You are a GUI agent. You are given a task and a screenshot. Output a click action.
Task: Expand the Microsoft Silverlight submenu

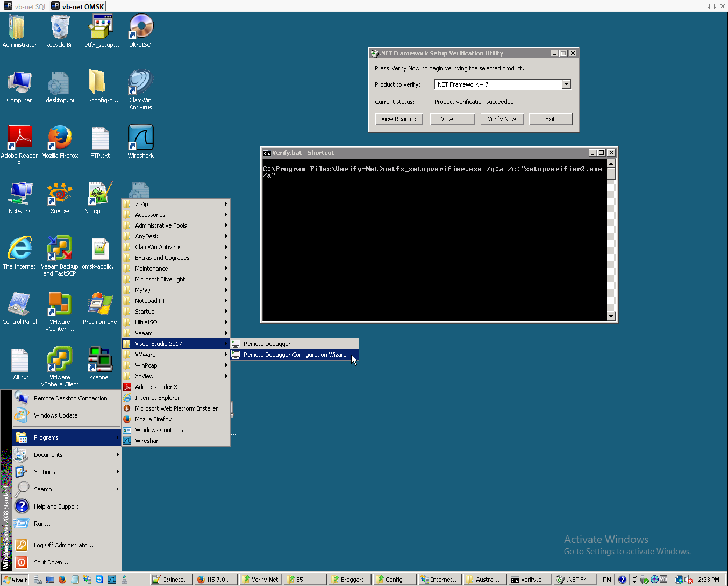176,279
